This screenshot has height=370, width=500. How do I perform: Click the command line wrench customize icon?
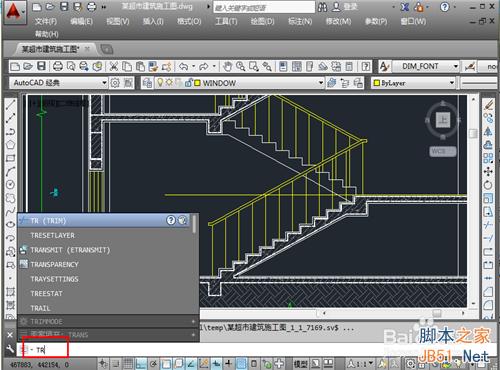click(10, 349)
